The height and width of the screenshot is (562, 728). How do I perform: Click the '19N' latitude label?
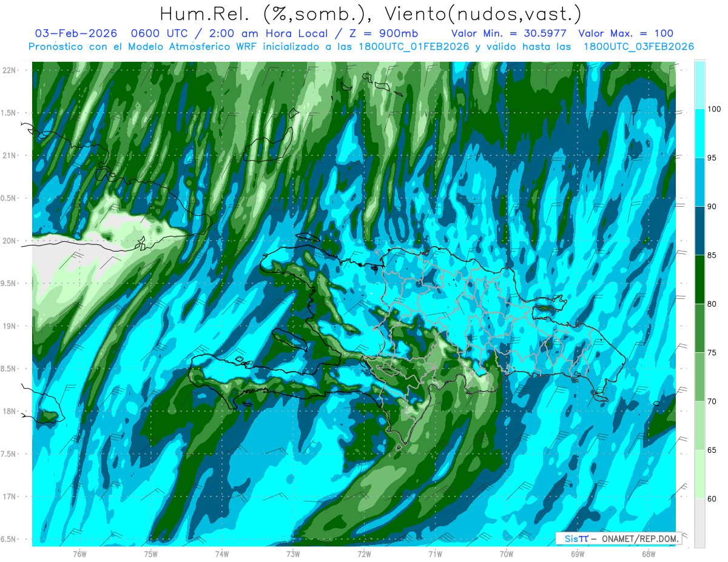pyautogui.click(x=10, y=326)
